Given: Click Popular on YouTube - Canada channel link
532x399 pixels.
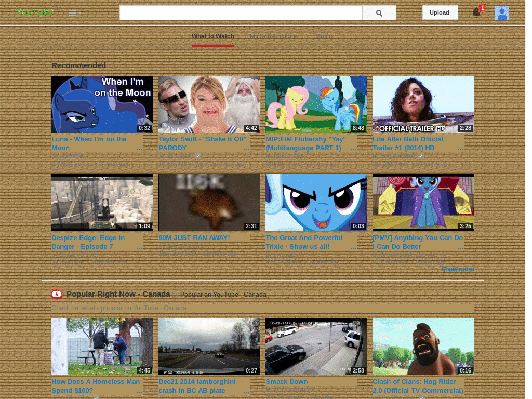Looking at the screenshot, I should (223, 295).
